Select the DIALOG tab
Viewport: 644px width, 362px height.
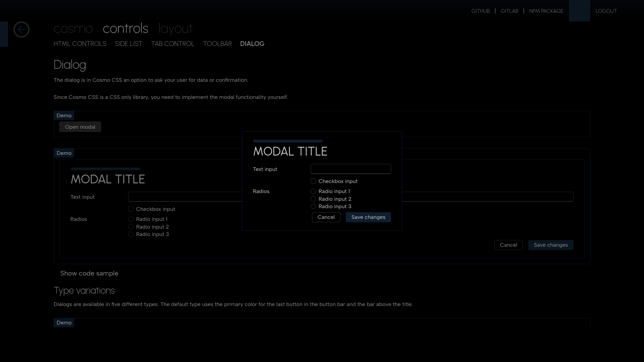click(252, 44)
